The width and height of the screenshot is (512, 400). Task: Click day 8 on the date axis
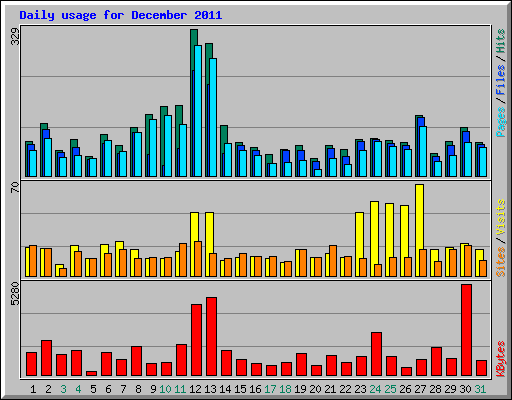tap(138, 389)
